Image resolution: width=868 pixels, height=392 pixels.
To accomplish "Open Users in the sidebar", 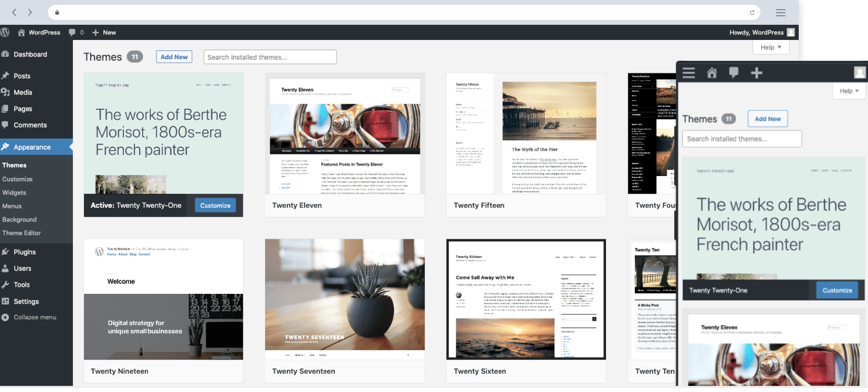I will coord(22,268).
